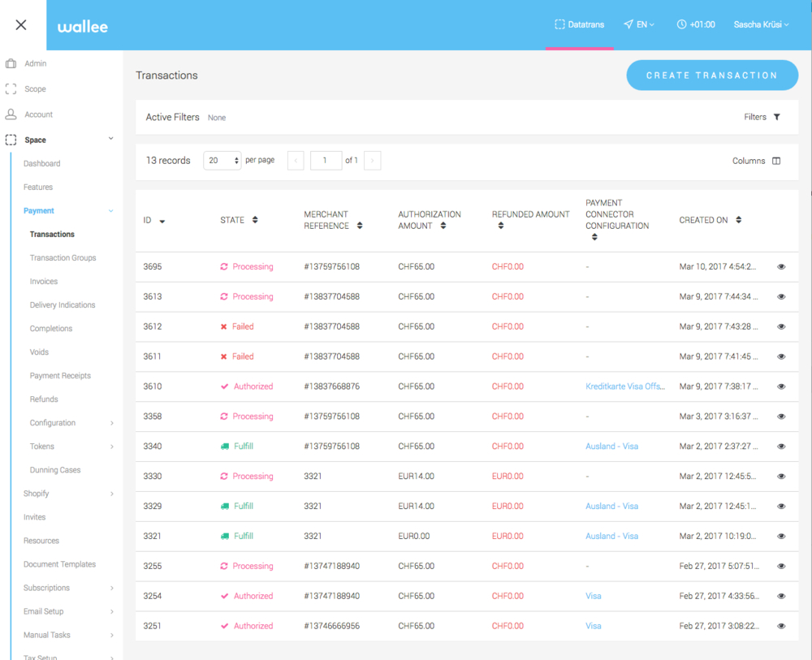This screenshot has width=812, height=660.
Task: Open transaction 3610 details with eye icon
Action: pyautogui.click(x=781, y=386)
